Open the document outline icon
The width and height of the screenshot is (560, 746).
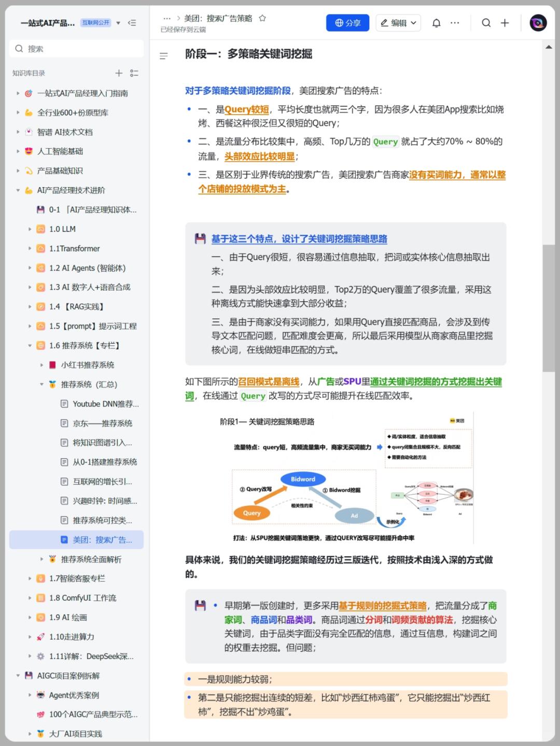click(x=163, y=56)
